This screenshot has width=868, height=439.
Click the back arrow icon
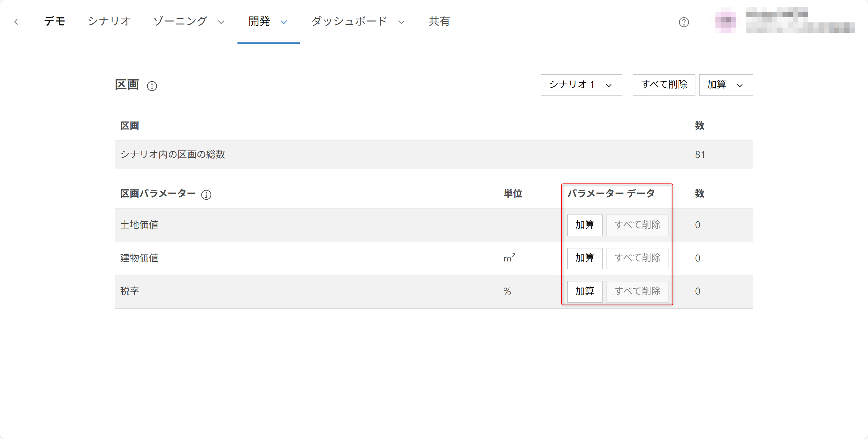point(16,22)
